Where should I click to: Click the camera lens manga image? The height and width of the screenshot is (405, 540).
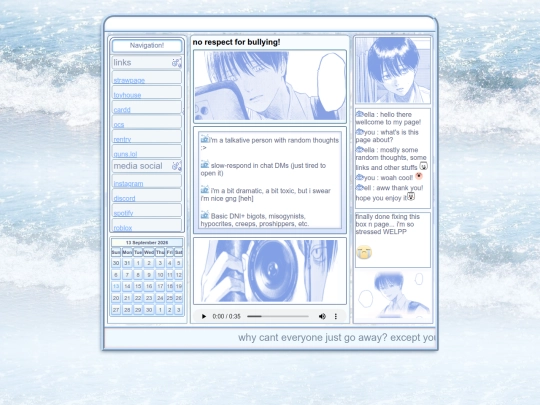pyautogui.click(x=270, y=271)
